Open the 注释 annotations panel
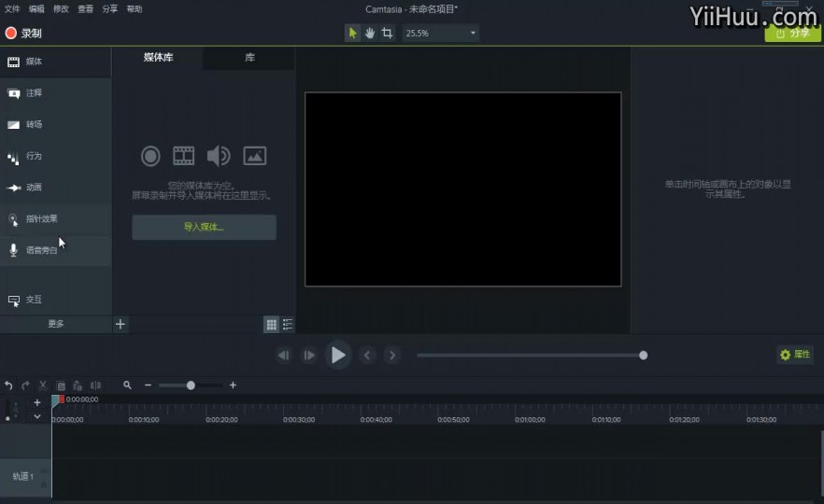The height and width of the screenshot is (504, 824). pos(55,93)
